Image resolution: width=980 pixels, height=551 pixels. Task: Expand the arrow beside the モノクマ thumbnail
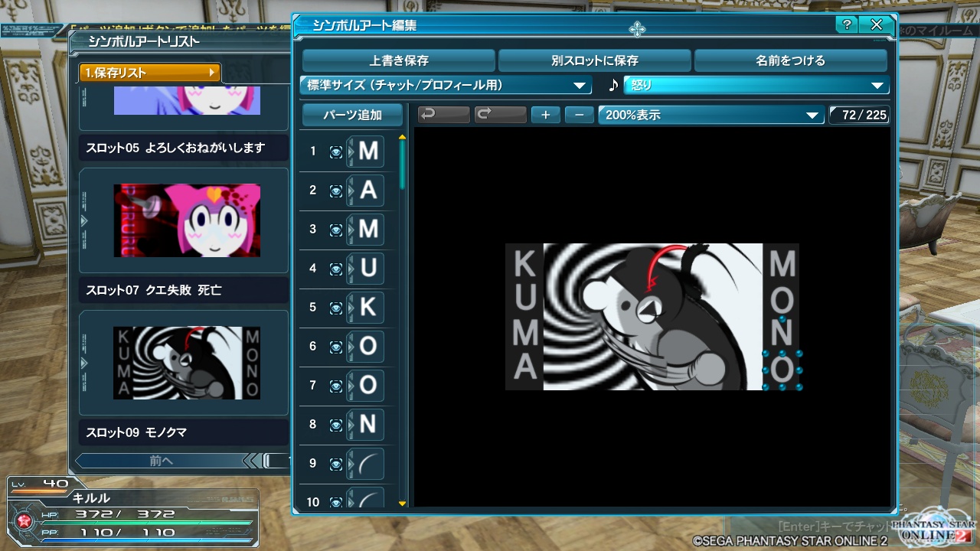pyautogui.click(x=84, y=363)
